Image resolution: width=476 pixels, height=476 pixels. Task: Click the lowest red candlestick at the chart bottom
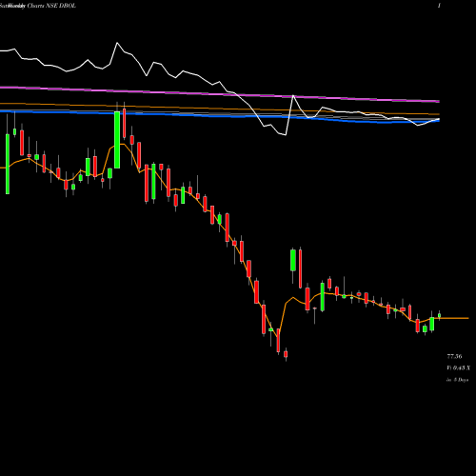click(286, 354)
